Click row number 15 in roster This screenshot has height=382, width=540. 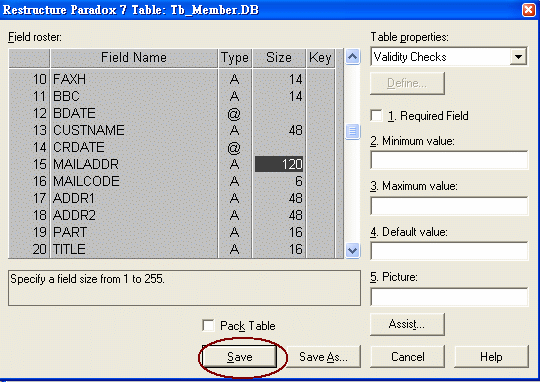29,164
